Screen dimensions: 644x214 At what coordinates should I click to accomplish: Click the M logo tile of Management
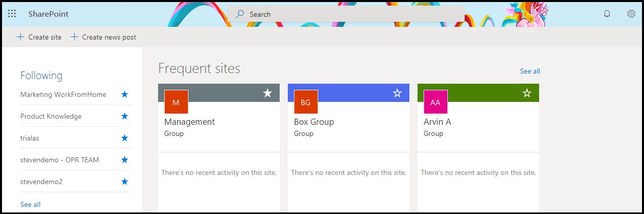tap(176, 102)
